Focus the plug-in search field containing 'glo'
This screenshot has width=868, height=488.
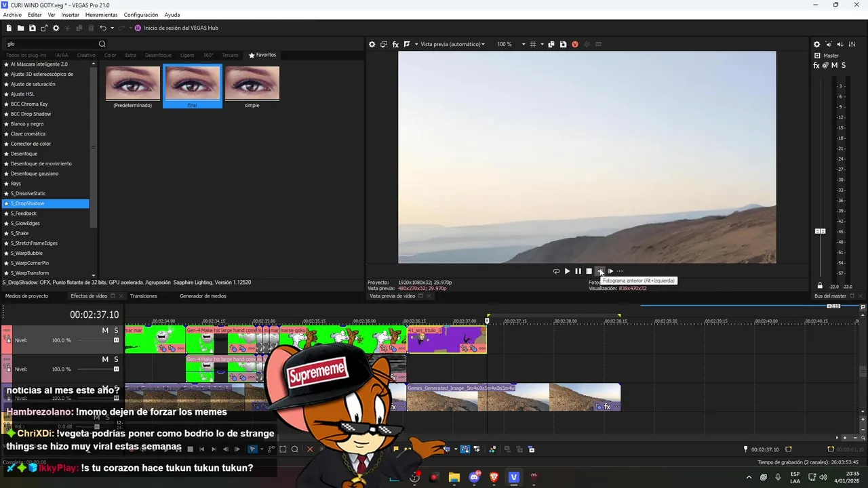[x=51, y=44]
